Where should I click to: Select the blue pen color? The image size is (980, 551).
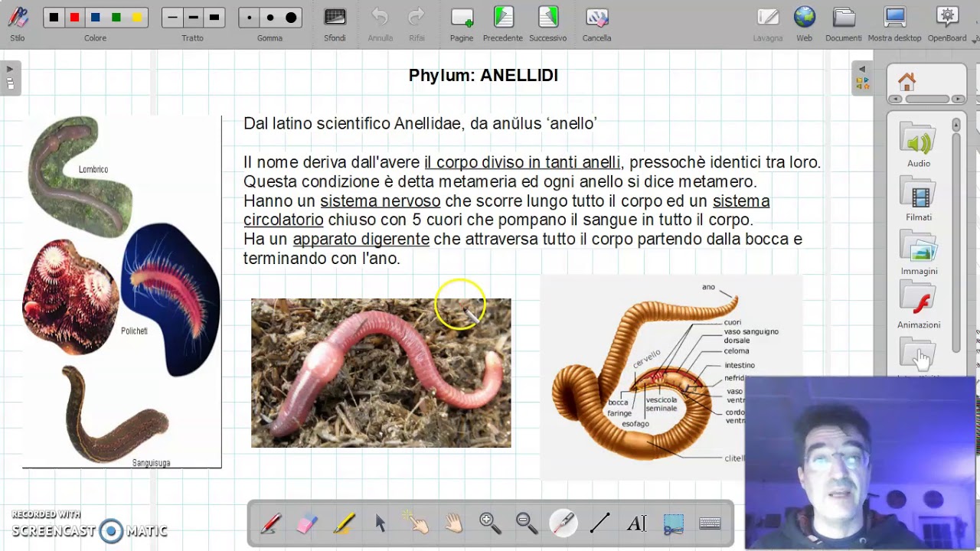point(95,18)
